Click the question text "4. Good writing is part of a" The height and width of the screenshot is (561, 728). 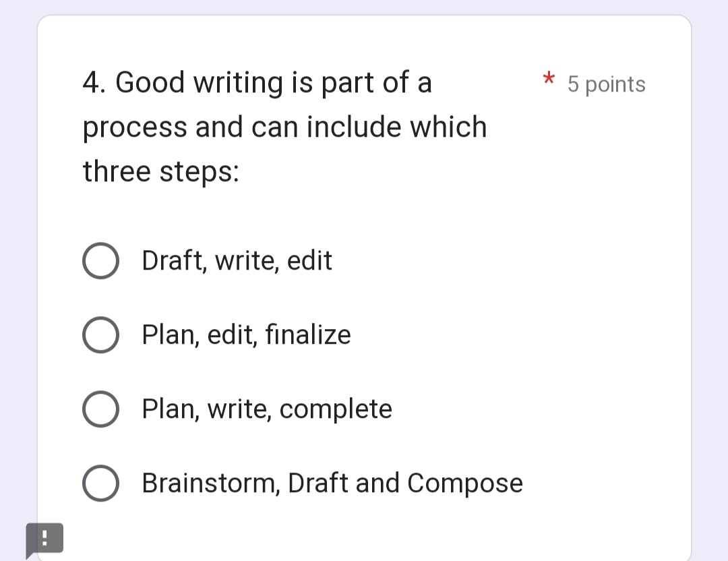coord(257,82)
